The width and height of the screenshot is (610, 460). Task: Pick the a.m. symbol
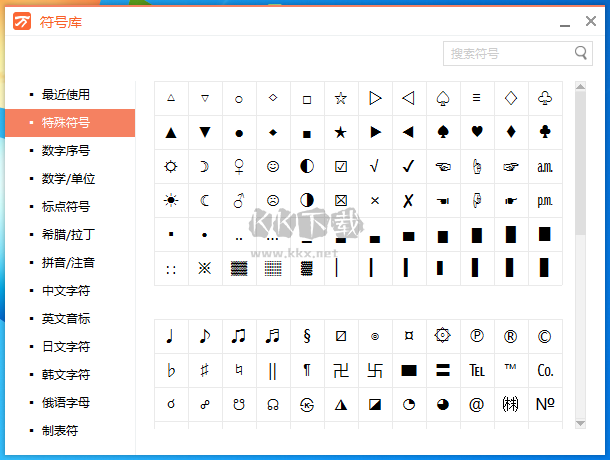coord(545,167)
